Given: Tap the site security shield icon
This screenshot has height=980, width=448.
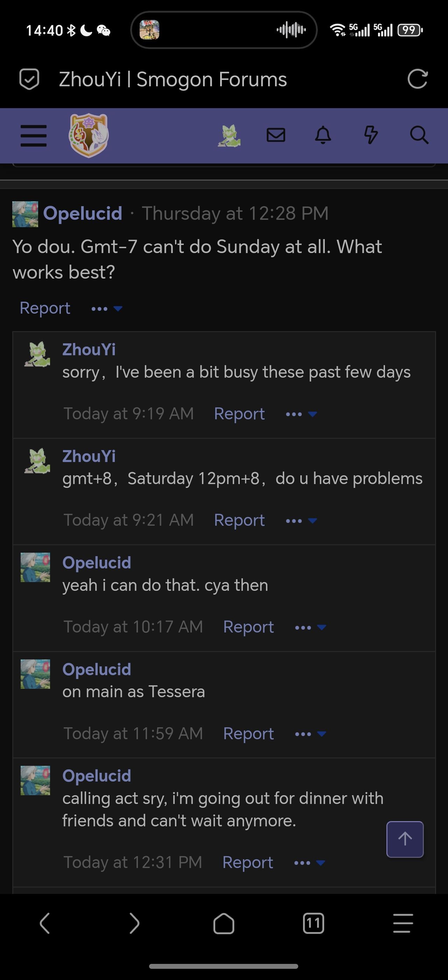Looking at the screenshot, I should (29, 79).
